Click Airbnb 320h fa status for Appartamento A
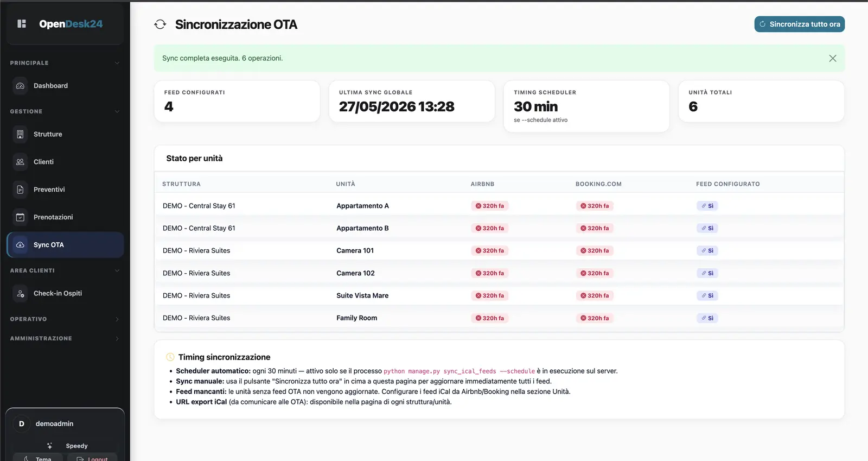This screenshot has height=461, width=868. tap(490, 206)
